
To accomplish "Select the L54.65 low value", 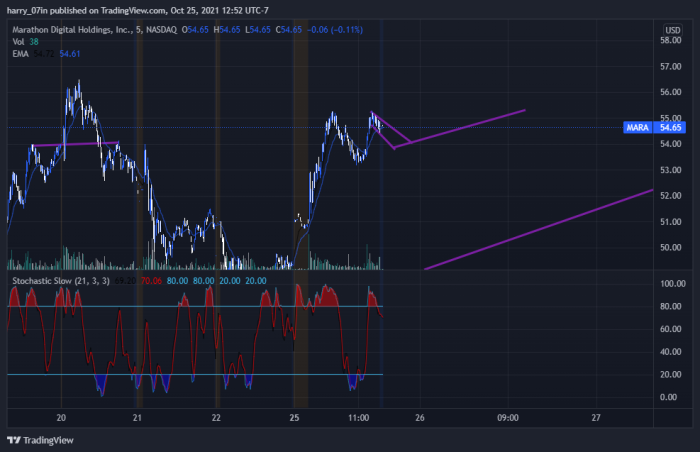I will (258, 30).
